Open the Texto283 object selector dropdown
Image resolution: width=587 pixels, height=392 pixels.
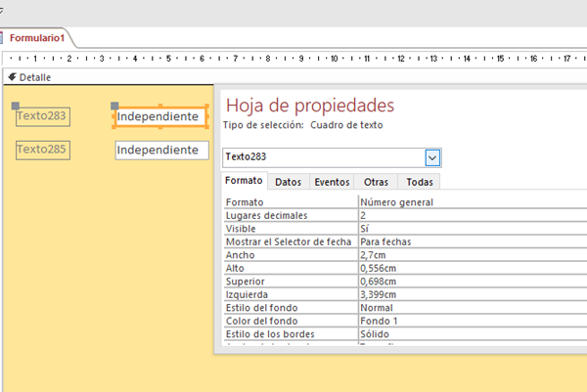tap(432, 156)
